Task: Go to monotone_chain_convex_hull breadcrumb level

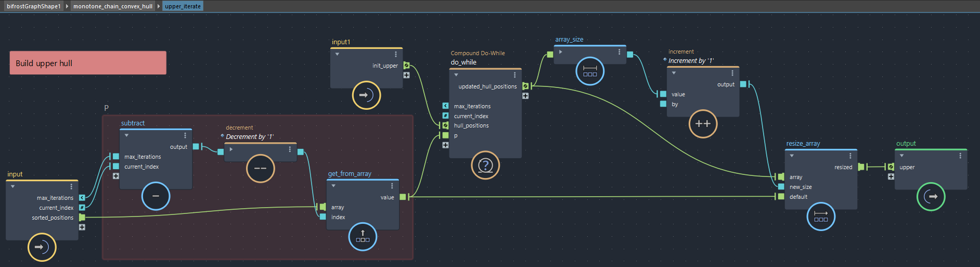Action: pyautogui.click(x=113, y=6)
